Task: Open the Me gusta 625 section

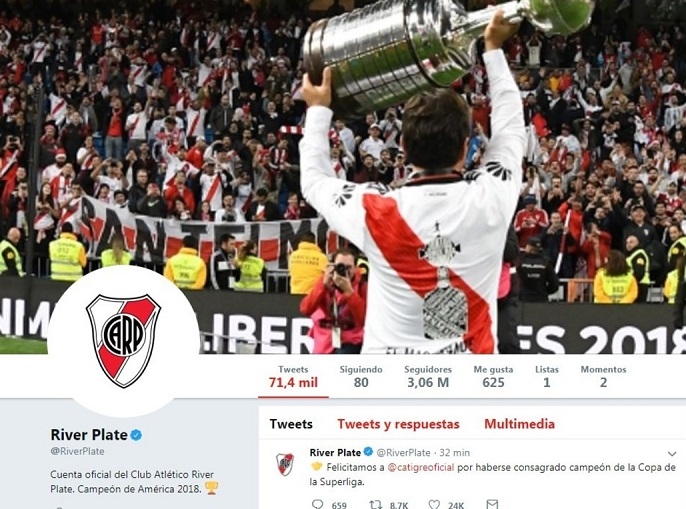Action: pyautogui.click(x=493, y=377)
